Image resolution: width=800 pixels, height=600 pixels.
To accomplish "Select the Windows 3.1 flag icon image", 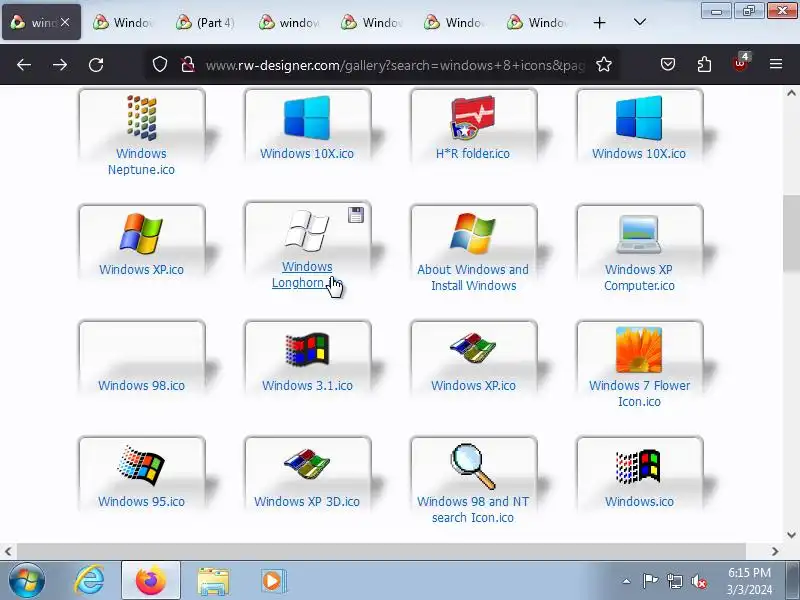I will [x=307, y=349].
